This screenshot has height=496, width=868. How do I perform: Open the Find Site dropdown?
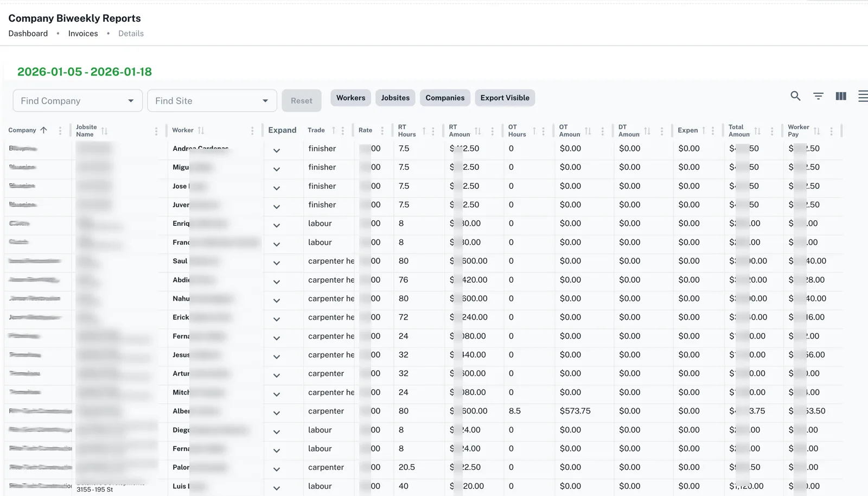(x=212, y=101)
